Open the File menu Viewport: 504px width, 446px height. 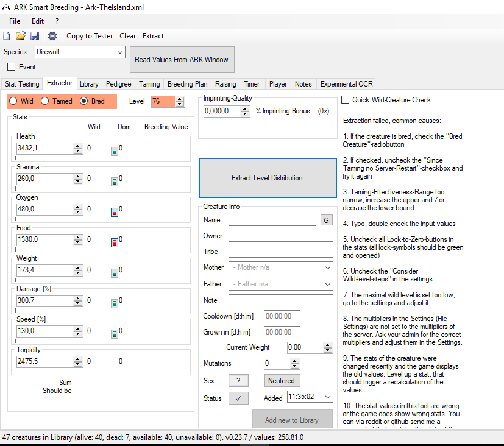point(15,21)
